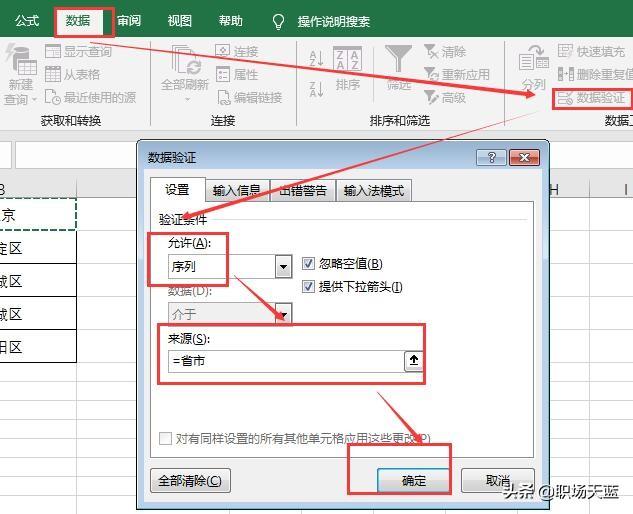Select the cell ending in 京

(38, 214)
